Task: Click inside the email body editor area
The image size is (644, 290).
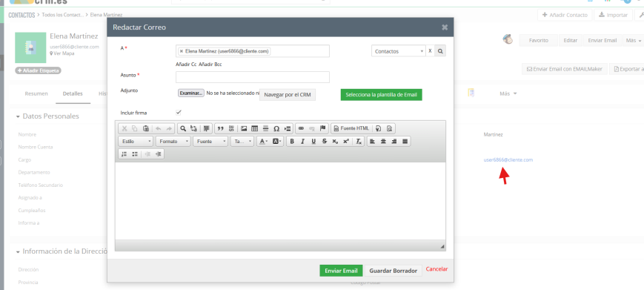Action: [x=280, y=201]
